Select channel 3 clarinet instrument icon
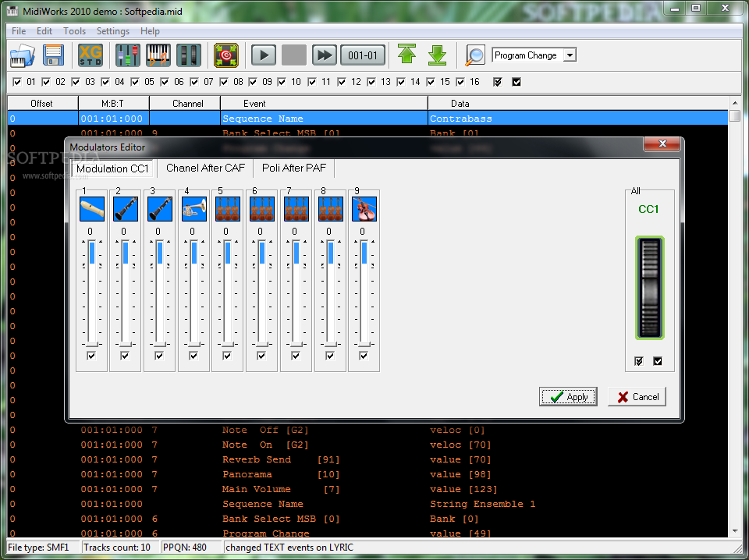This screenshot has height=560, width=749. click(160, 209)
